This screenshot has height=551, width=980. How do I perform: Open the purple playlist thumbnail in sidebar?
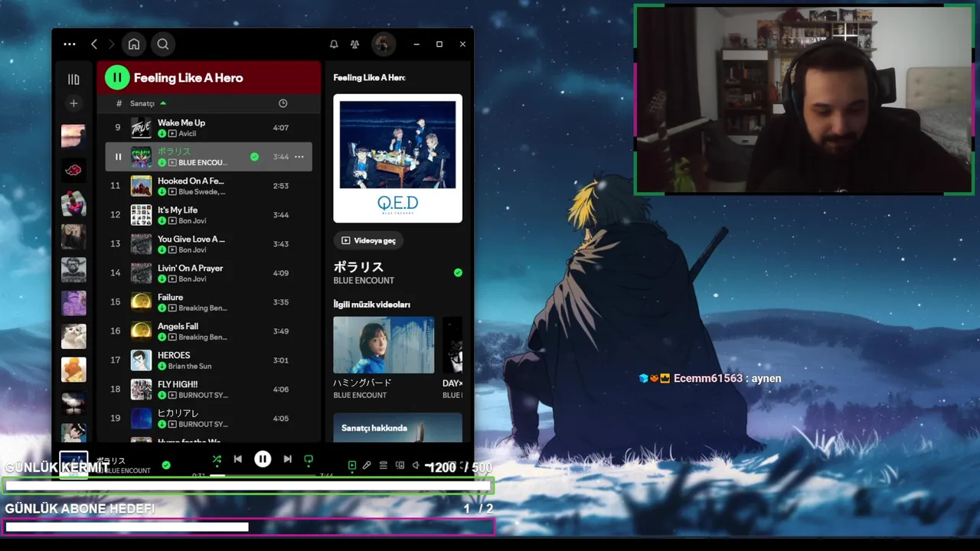pos(73,303)
